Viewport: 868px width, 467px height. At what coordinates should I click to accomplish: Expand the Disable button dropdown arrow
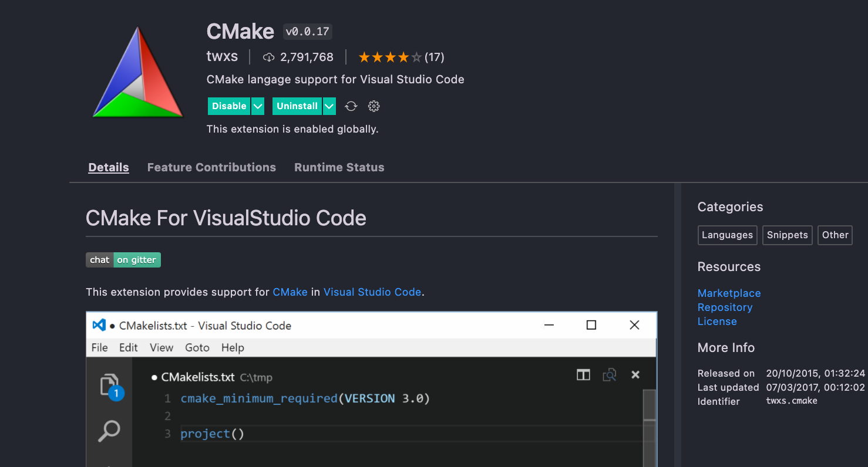pos(258,106)
